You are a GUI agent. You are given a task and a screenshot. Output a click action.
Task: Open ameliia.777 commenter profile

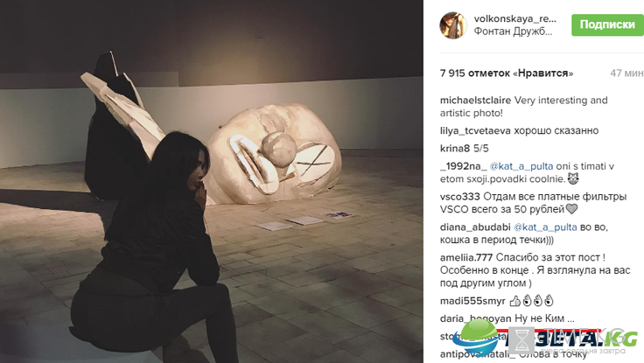(466, 257)
